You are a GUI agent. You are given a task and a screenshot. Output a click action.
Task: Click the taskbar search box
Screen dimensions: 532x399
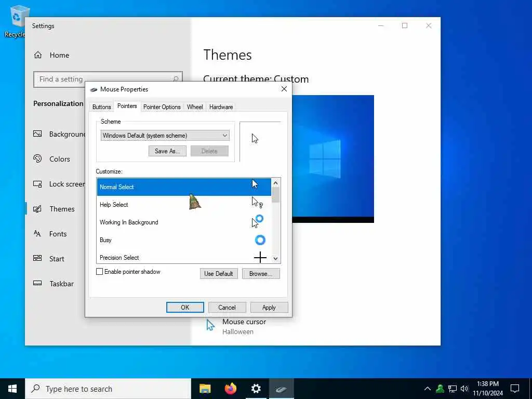tap(108, 389)
